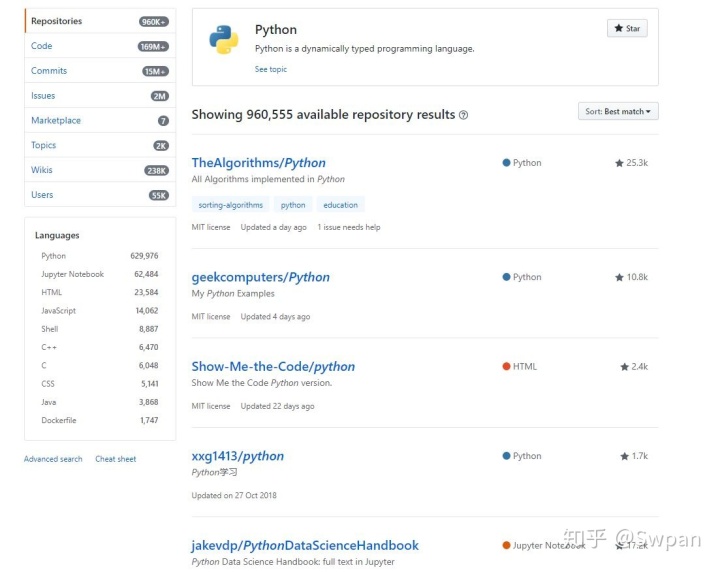Open xxg1413/python repository
Viewport: 720px width, 572px height.
237,456
